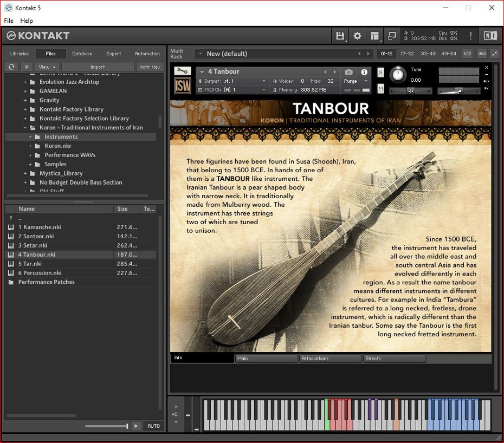The image size is (504, 443).
Task: Toggle the aux sends panel in rack header
Action: click(482, 54)
